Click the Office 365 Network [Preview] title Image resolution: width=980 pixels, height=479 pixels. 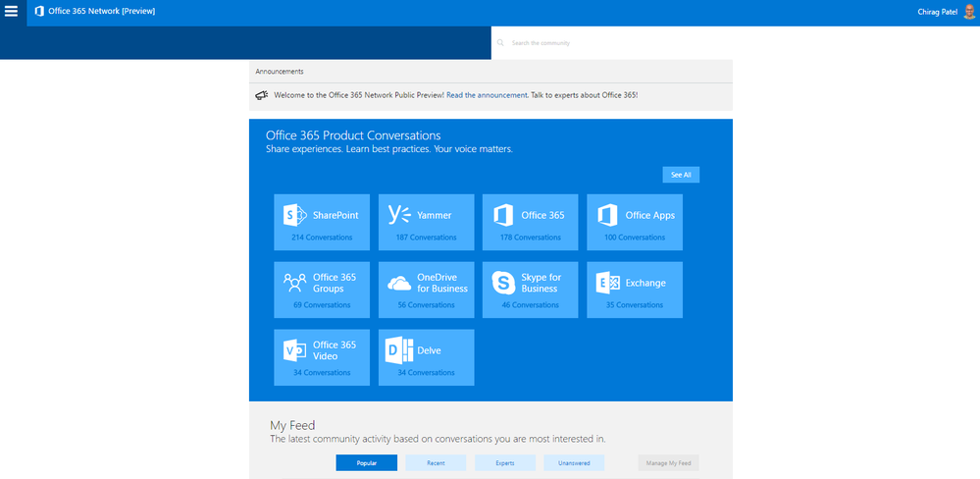(102, 11)
